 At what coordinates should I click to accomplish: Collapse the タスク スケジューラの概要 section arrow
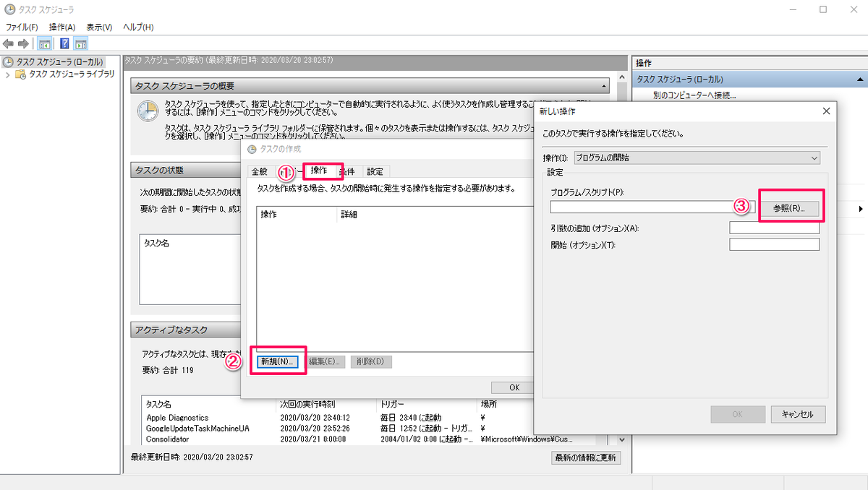[x=603, y=86]
